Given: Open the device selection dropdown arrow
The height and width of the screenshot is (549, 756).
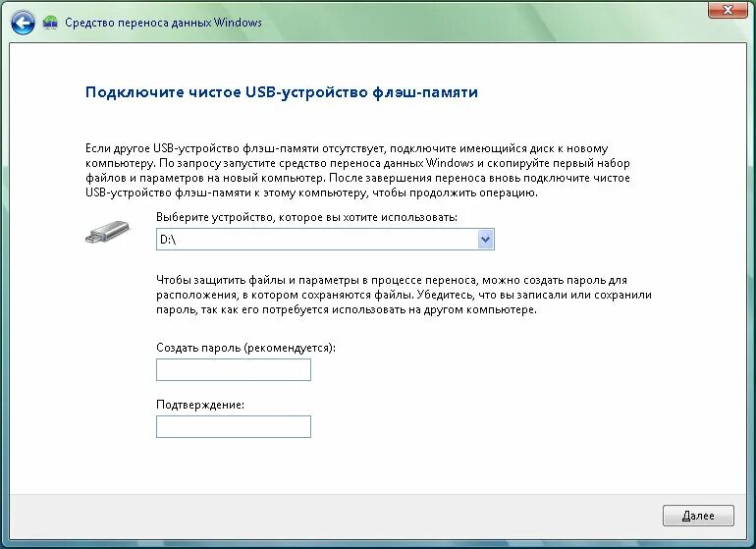Looking at the screenshot, I should coord(486,240).
